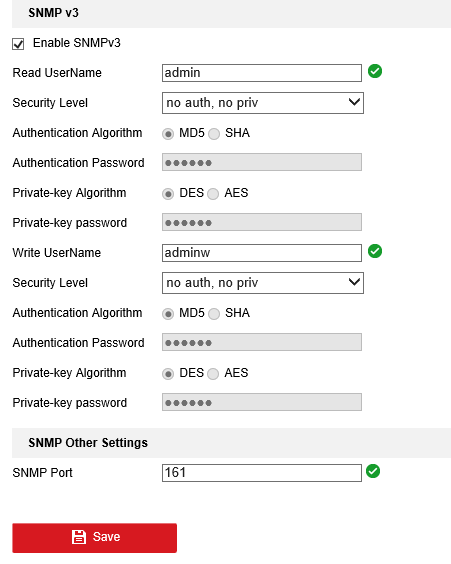Click the SNMP Other Settings section header
Image resolution: width=451 pixels, height=564 pixels.
pos(232,443)
